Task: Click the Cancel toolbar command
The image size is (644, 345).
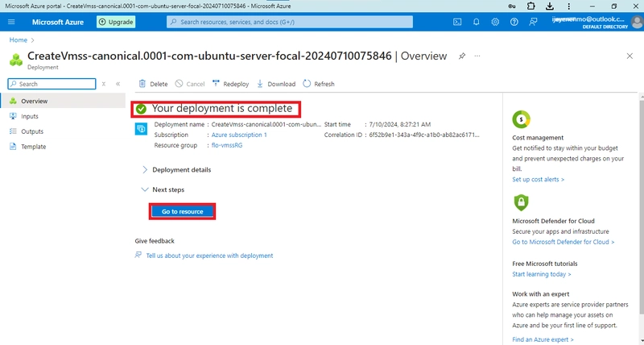Action: [190, 84]
